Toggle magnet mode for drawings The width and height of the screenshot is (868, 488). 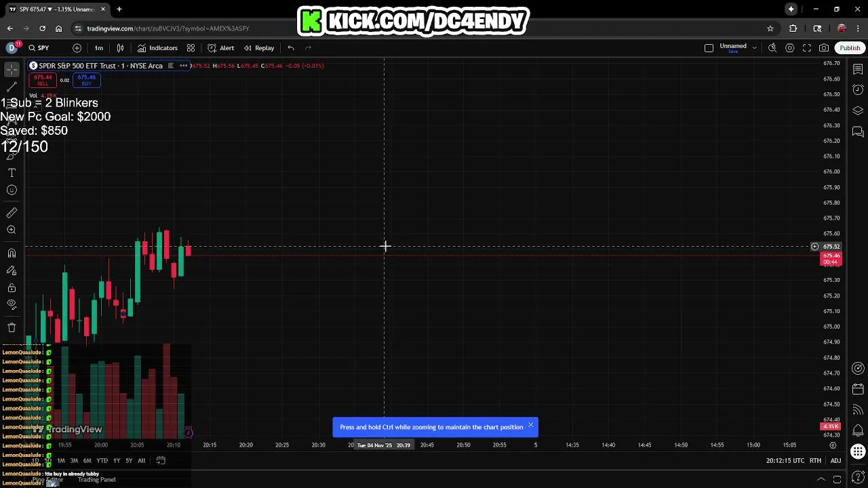tap(12, 253)
